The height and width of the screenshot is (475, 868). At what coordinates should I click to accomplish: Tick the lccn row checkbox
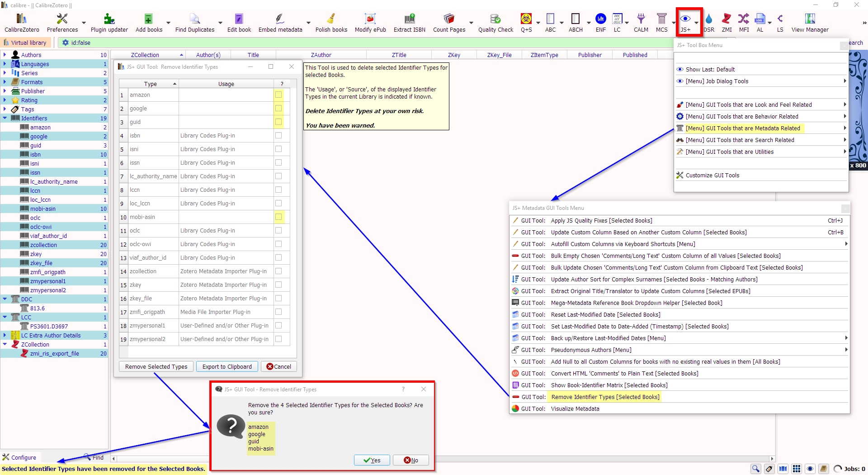tap(278, 190)
